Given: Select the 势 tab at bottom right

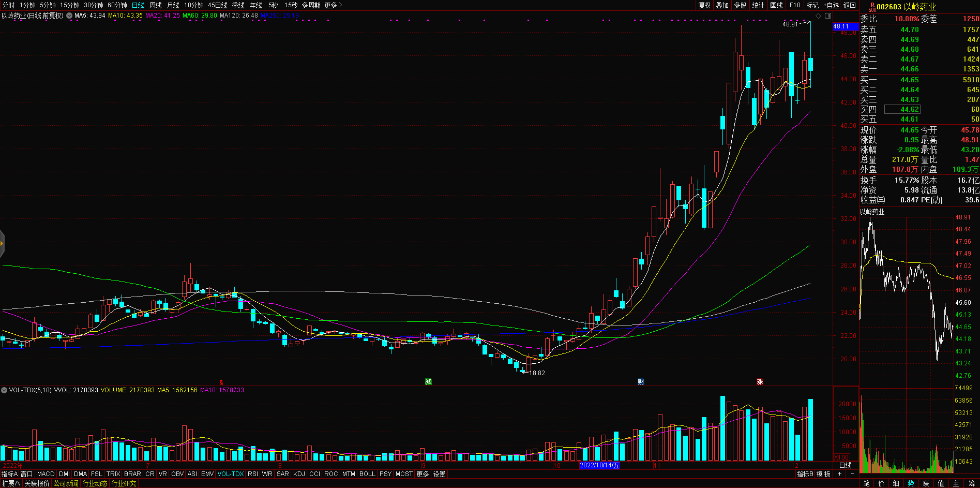Looking at the screenshot, I should [x=911, y=483].
